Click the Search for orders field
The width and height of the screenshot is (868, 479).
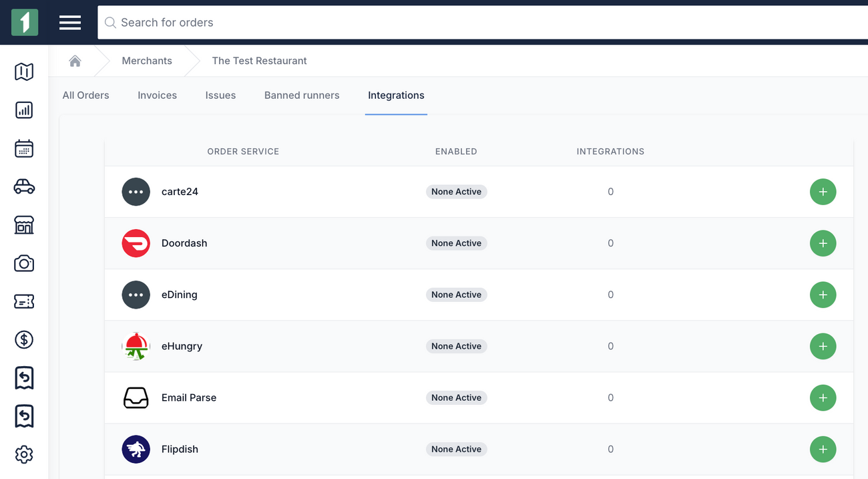[x=467, y=23]
